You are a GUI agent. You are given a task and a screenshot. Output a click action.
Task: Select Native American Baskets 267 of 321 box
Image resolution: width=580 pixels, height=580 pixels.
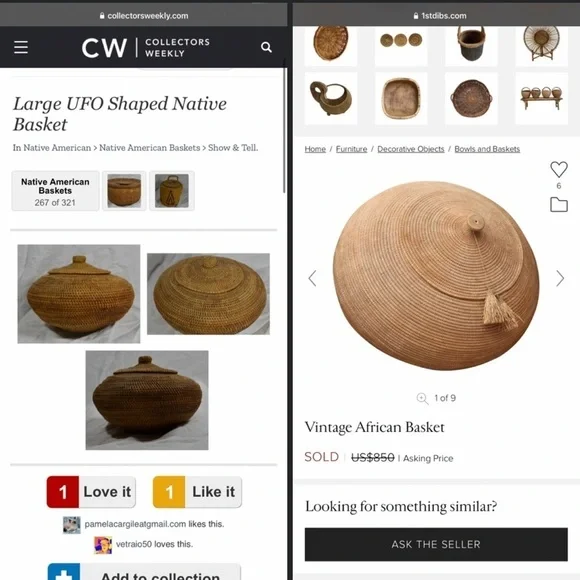(x=55, y=191)
